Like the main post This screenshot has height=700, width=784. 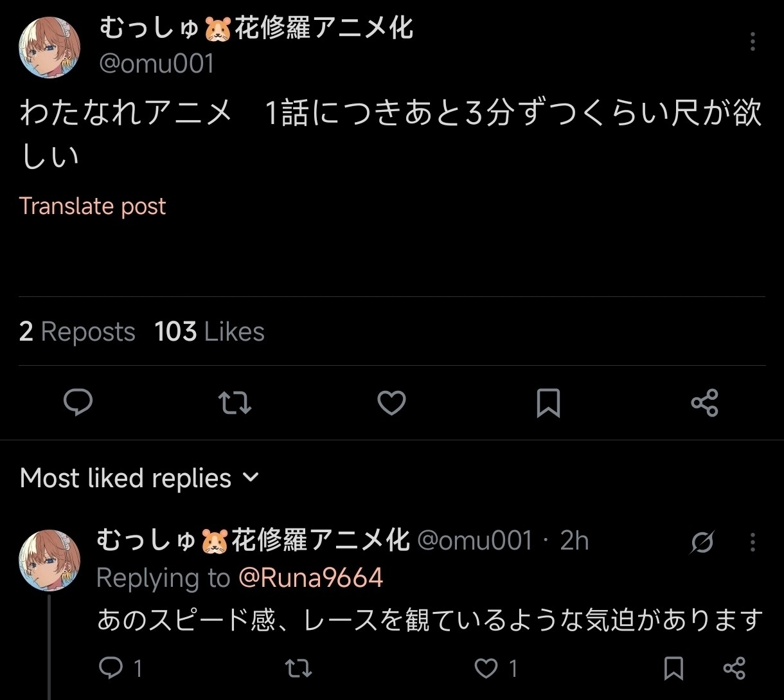(391, 403)
